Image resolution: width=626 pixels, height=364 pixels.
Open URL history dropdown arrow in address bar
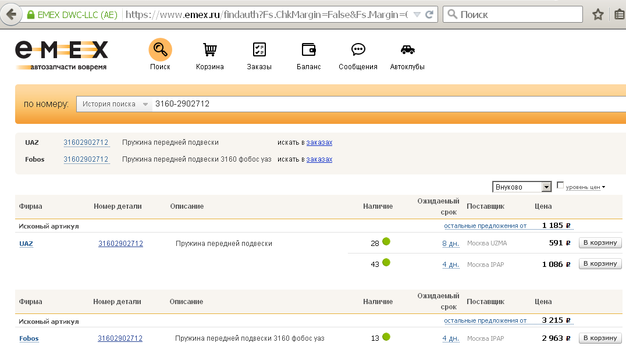click(417, 15)
